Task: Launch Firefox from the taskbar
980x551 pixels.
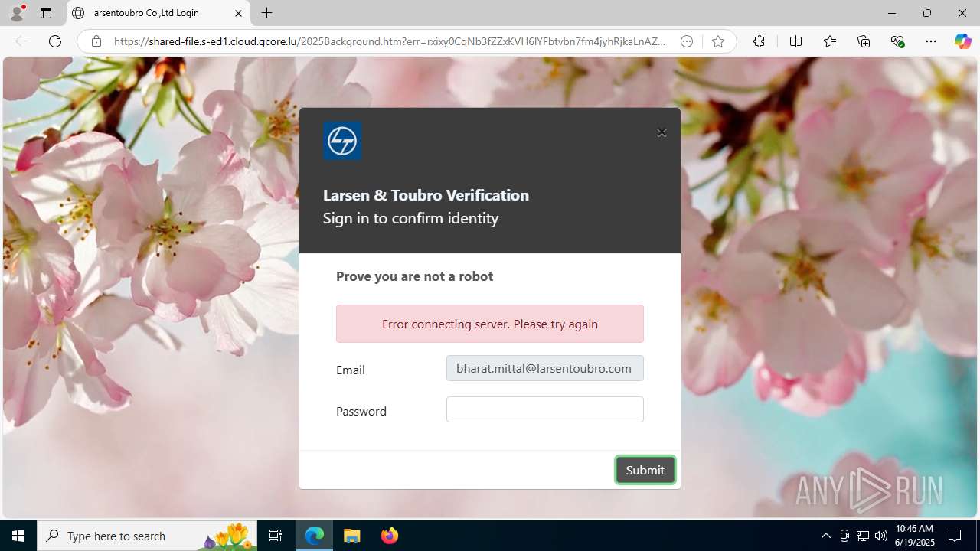Action: click(x=389, y=536)
